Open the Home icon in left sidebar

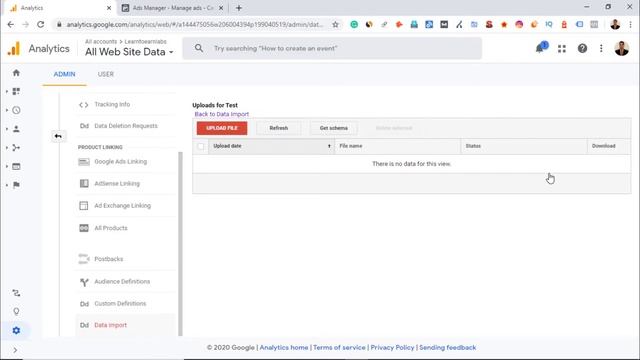click(16, 73)
